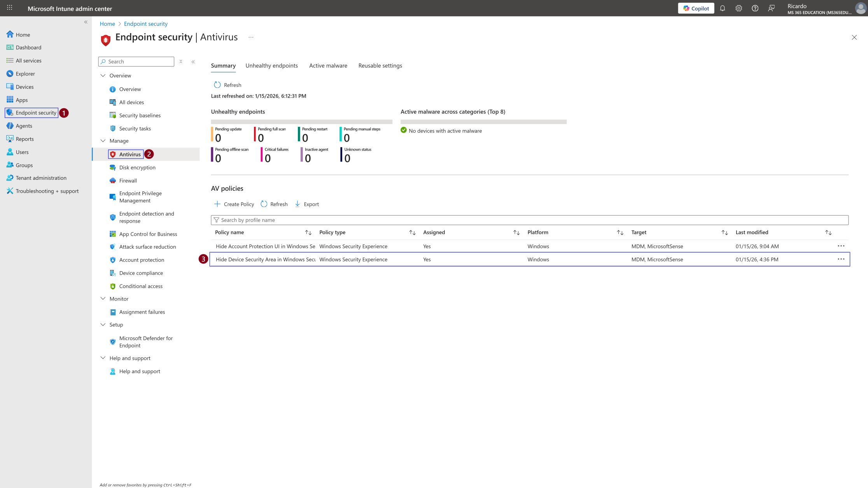Screen dimensions: 868x488
Task: Open Reusable settings tab
Action: pyautogui.click(x=380, y=65)
